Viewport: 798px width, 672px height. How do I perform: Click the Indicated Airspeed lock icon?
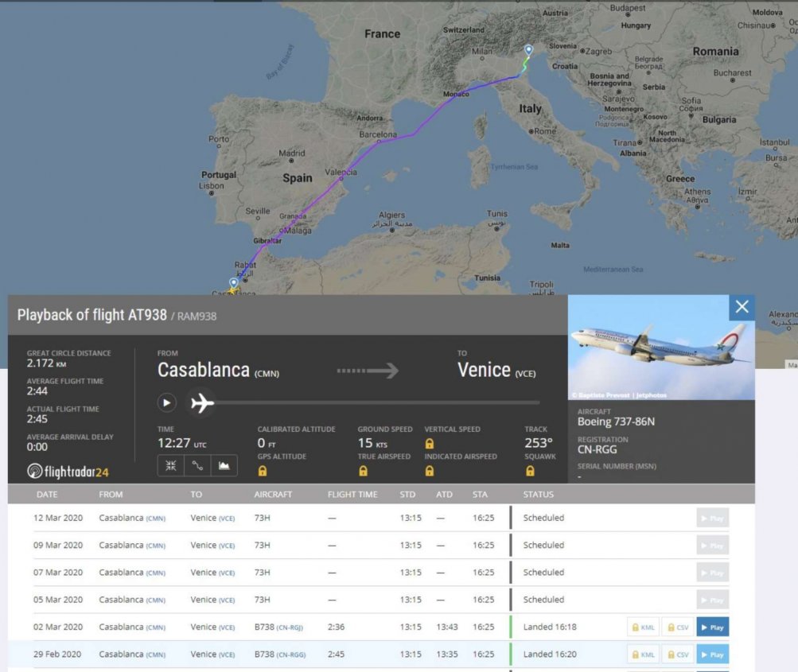click(430, 471)
